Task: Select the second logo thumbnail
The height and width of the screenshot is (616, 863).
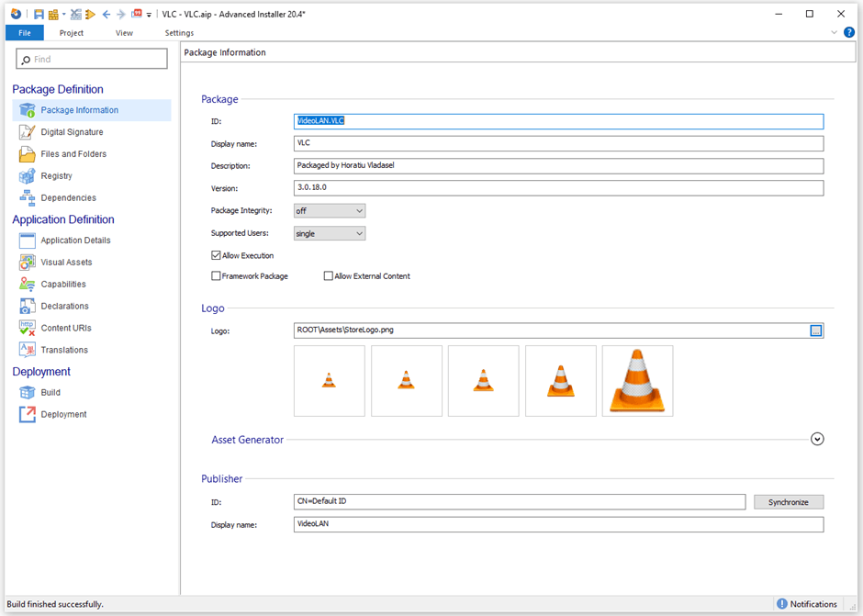Action: [406, 381]
